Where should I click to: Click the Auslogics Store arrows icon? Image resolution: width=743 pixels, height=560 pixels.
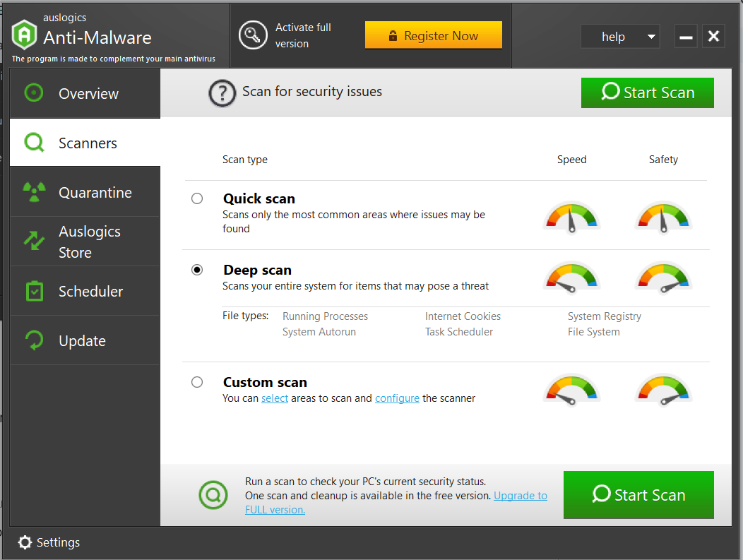click(33, 241)
